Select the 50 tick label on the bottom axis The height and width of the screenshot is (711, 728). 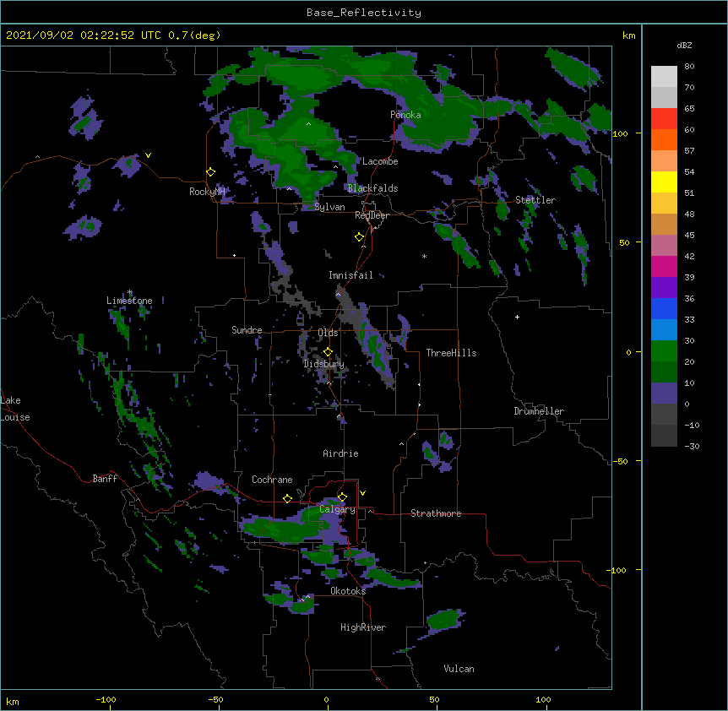(x=434, y=699)
